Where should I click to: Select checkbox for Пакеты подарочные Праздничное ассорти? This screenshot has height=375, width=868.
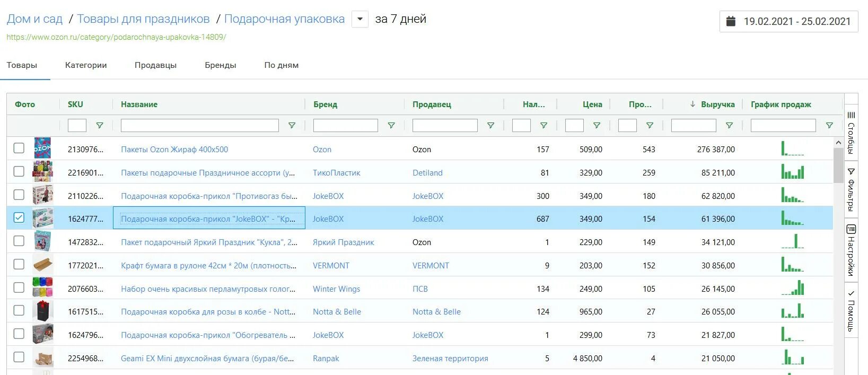pyautogui.click(x=19, y=171)
